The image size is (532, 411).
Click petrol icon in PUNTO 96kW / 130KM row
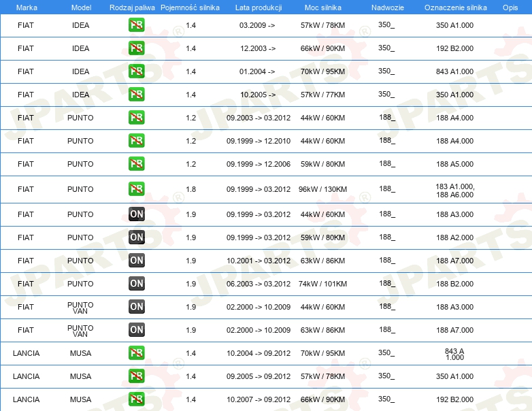tap(136, 188)
